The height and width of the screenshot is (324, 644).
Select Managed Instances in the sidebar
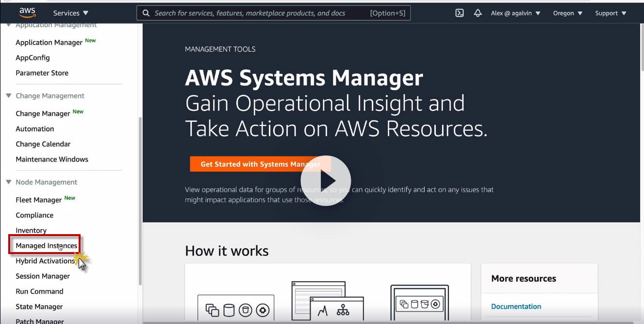point(47,246)
